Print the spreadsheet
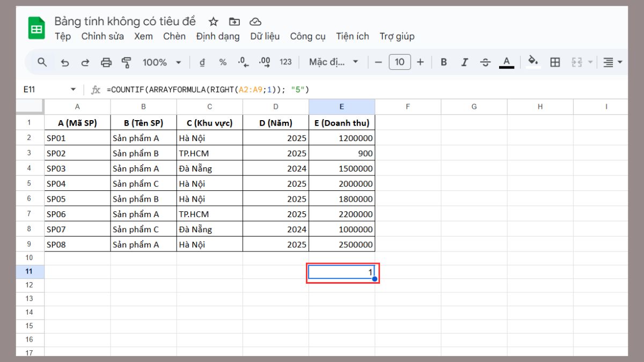The width and height of the screenshot is (644, 362). pos(106,62)
